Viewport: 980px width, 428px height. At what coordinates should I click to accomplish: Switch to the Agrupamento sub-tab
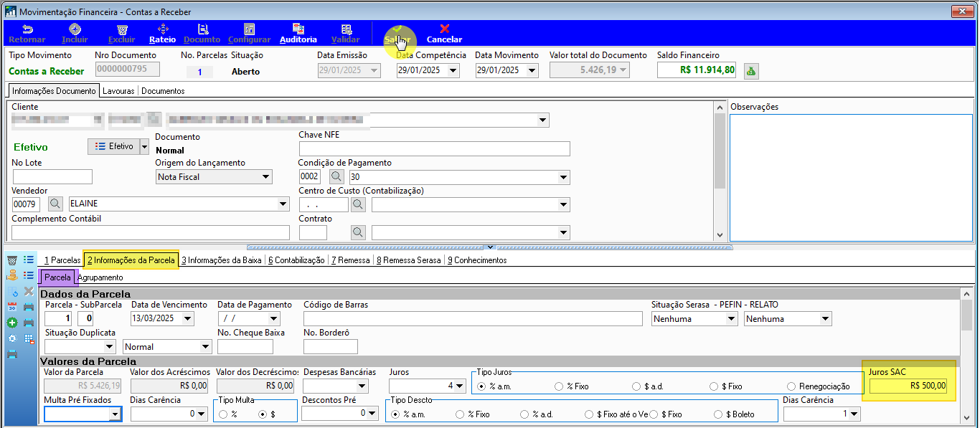tap(100, 277)
